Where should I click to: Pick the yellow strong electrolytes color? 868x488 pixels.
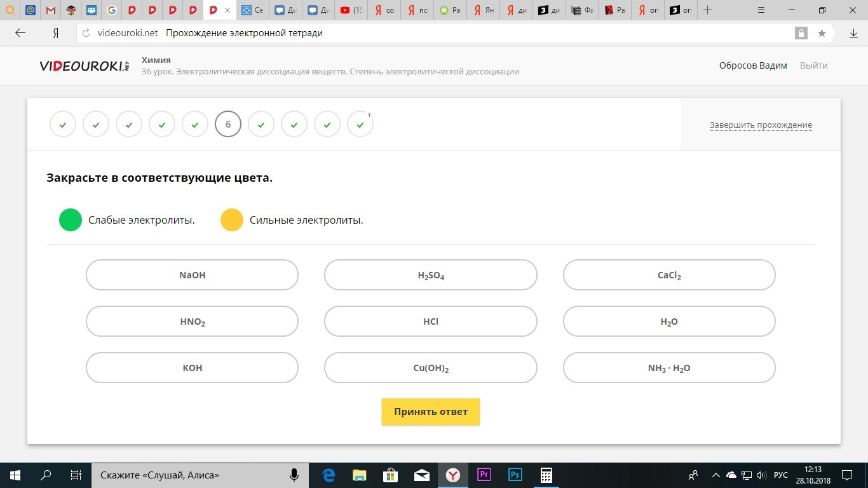click(232, 220)
